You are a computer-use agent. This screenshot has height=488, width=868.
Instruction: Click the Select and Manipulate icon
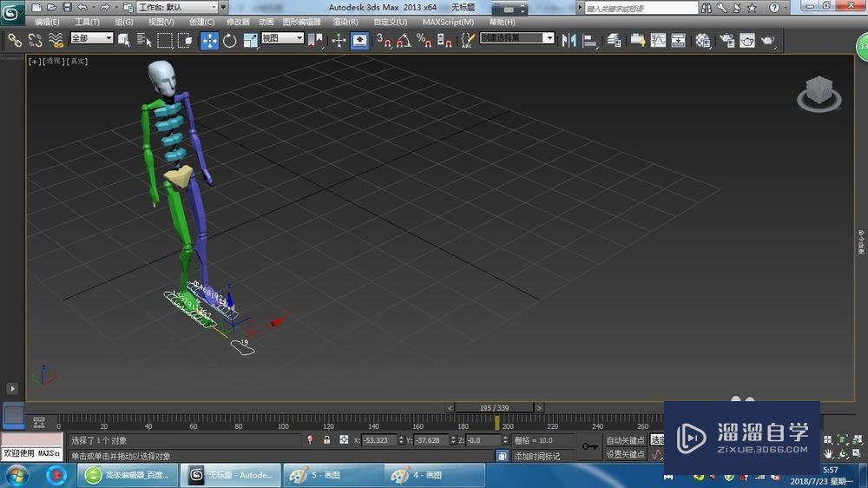[x=339, y=41]
